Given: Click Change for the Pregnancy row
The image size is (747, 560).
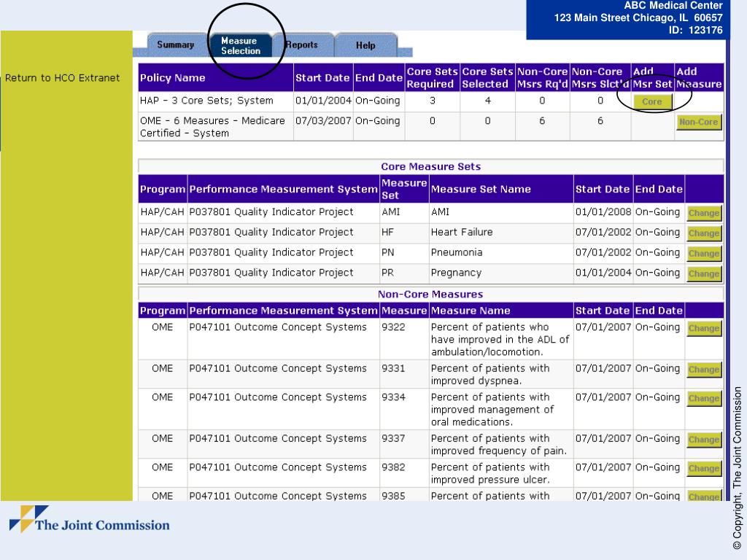Looking at the screenshot, I should coord(704,274).
